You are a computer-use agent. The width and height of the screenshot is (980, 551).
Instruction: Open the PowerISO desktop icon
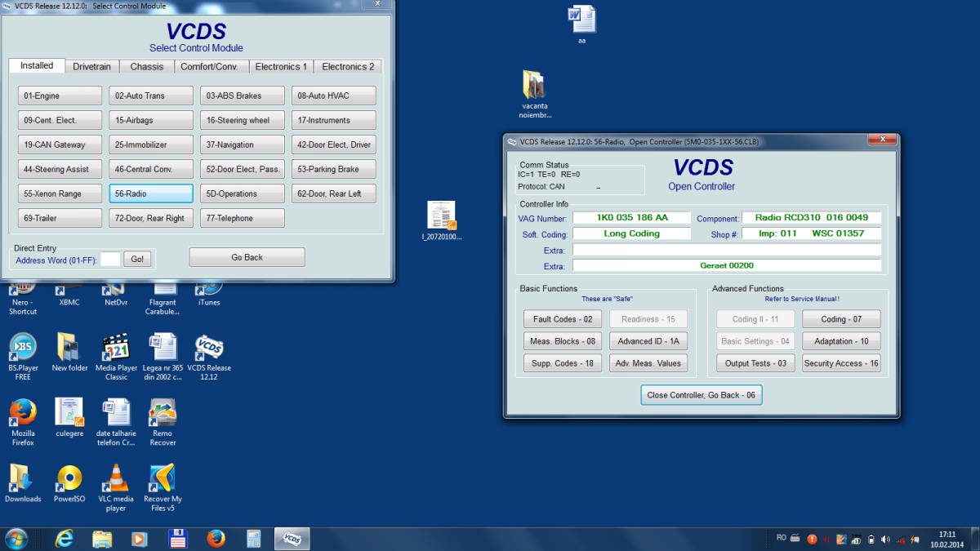pos(69,479)
